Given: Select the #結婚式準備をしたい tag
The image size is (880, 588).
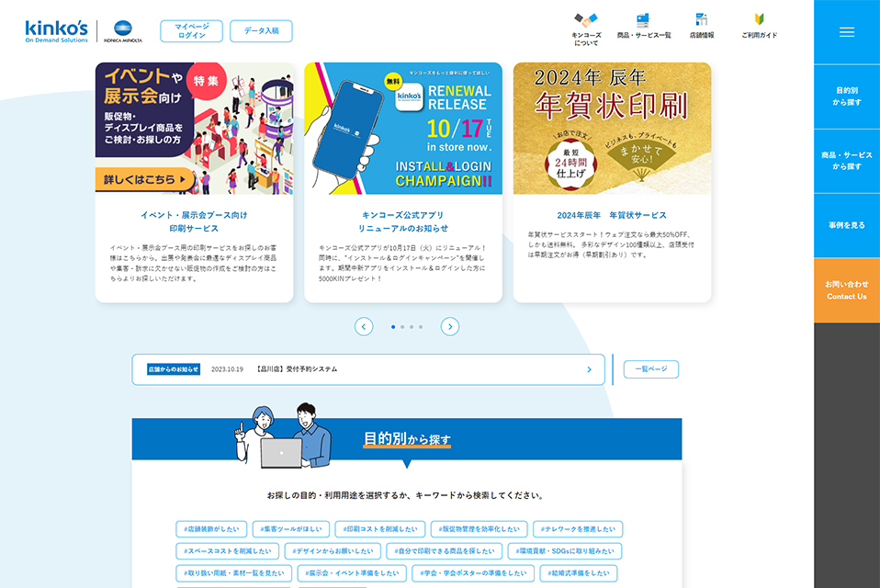Looking at the screenshot, I should point(579,573).
